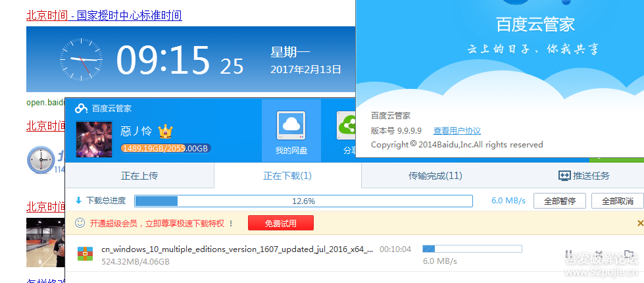
Task: Click the 全部取消 button
Action: [617, 201]
